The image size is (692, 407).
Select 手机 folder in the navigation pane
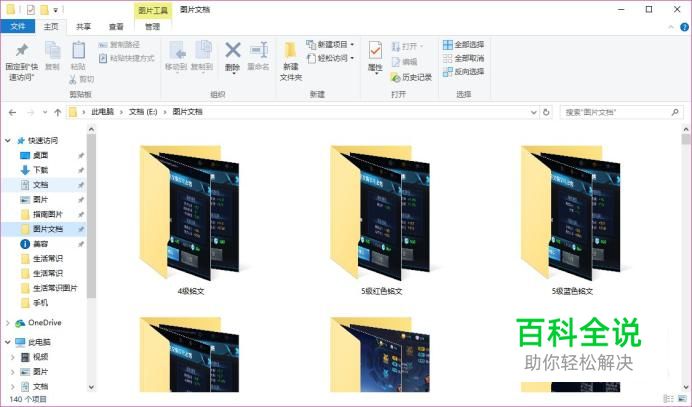point(40,303)
